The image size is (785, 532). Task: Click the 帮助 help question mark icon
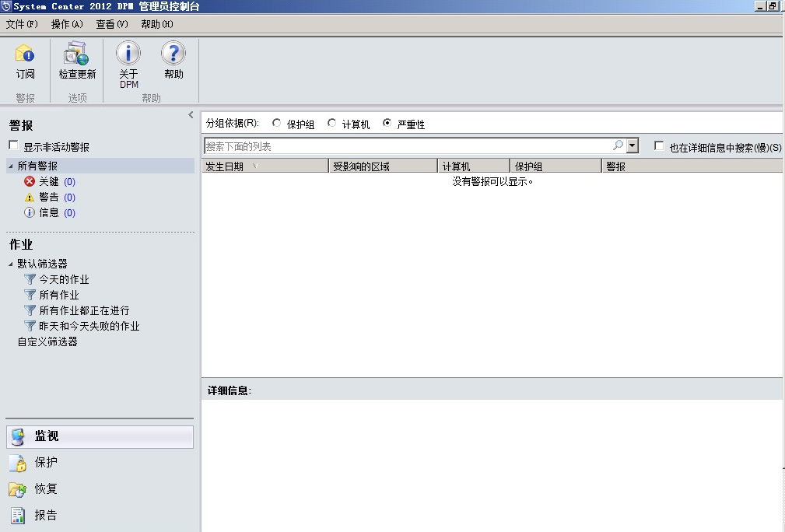(173, 53)
